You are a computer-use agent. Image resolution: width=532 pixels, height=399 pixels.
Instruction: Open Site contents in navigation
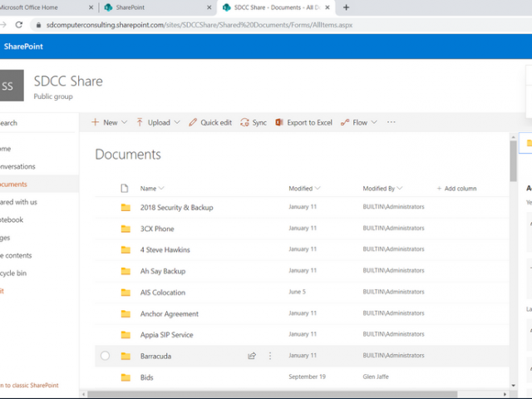point(16,255)
